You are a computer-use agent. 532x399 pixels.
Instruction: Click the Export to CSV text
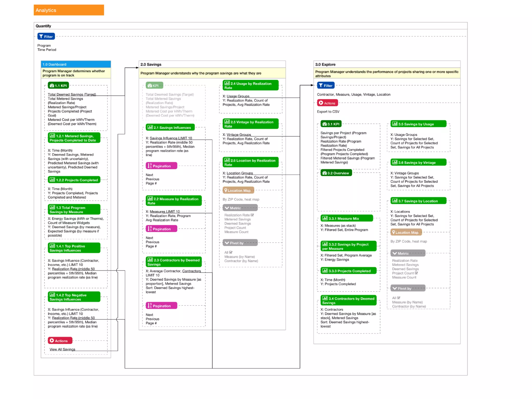point(328,112)
